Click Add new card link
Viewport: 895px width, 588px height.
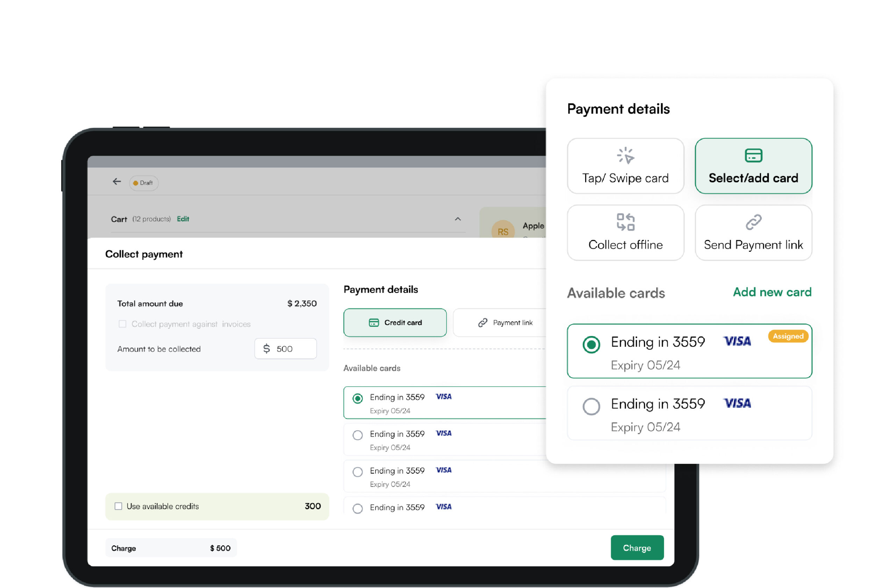click(772, 292)
